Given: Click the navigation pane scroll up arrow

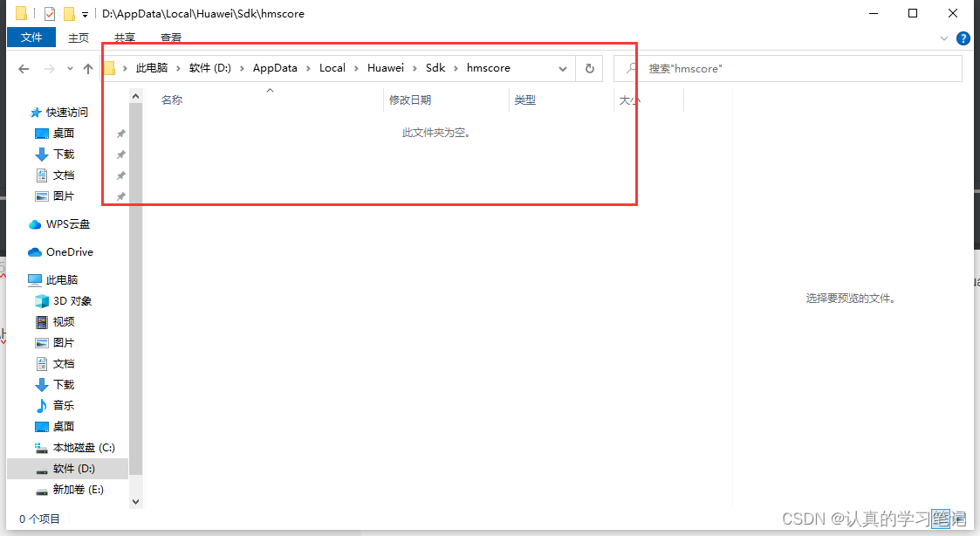Looking at the screenshot, I should pyautogui.click(x=135, y=96).
